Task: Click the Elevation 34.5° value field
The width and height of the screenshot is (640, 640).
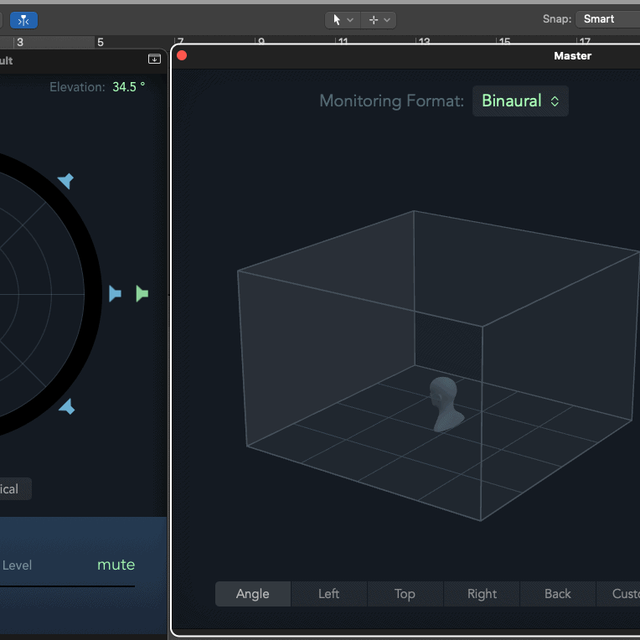Action: tap(129, 87)
